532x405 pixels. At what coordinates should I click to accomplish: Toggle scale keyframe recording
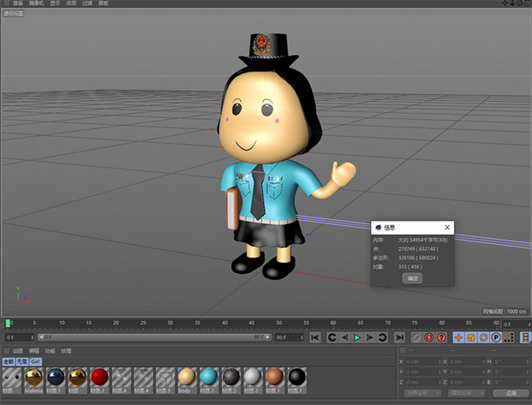(x=471, y=337)
